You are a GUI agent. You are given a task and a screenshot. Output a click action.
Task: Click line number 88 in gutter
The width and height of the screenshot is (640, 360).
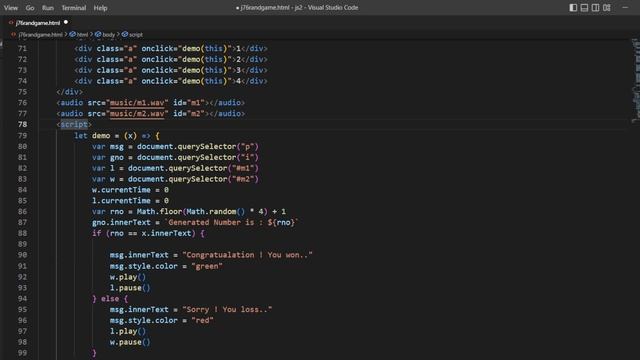click(22, 233)
